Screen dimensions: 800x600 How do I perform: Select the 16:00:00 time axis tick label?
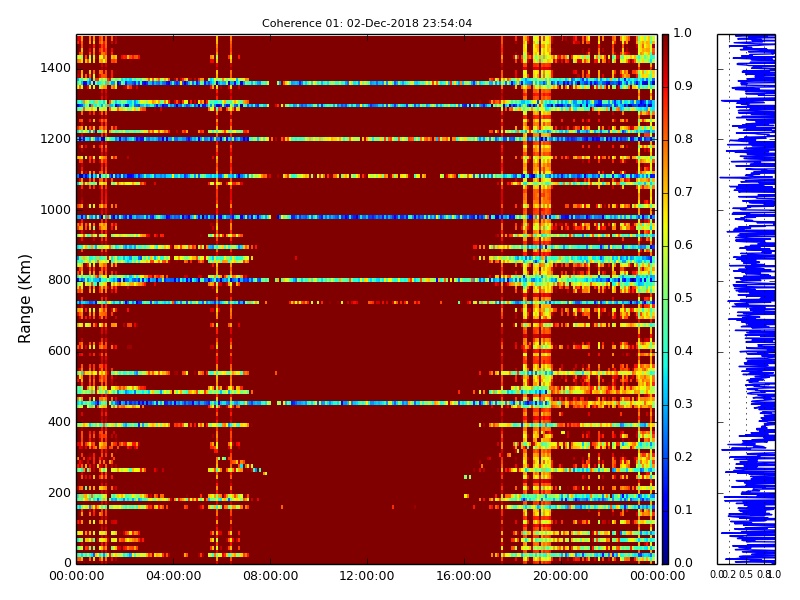463,576
